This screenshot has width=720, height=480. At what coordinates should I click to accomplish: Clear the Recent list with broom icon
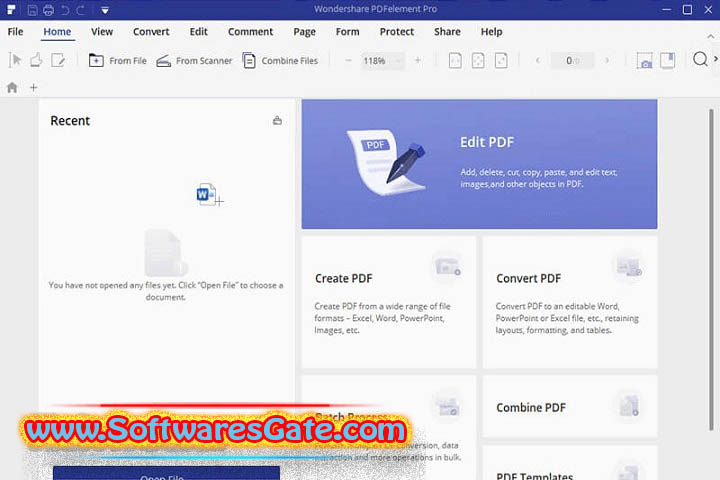(277, 120)
